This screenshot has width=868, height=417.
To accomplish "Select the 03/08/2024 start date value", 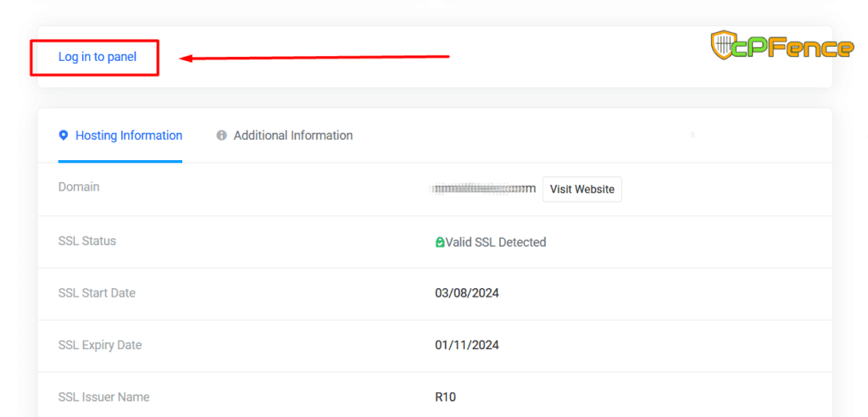I will coord(467,293).
